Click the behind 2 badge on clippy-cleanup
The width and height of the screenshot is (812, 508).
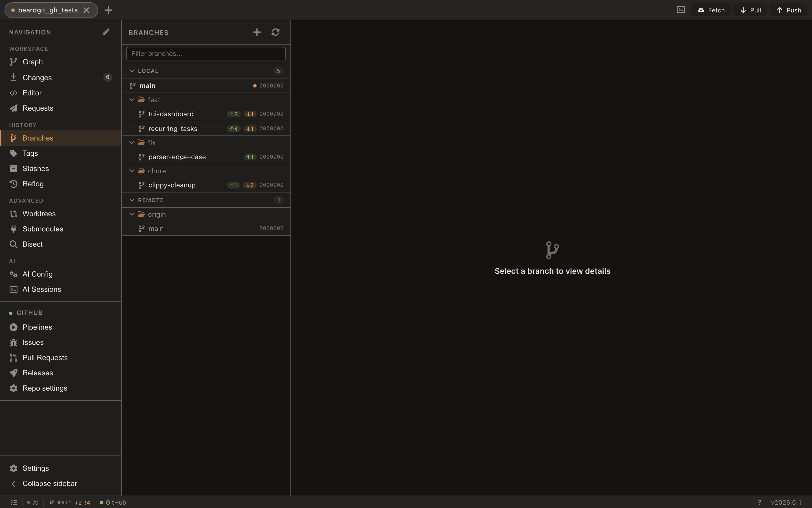(x=250, y=185)
